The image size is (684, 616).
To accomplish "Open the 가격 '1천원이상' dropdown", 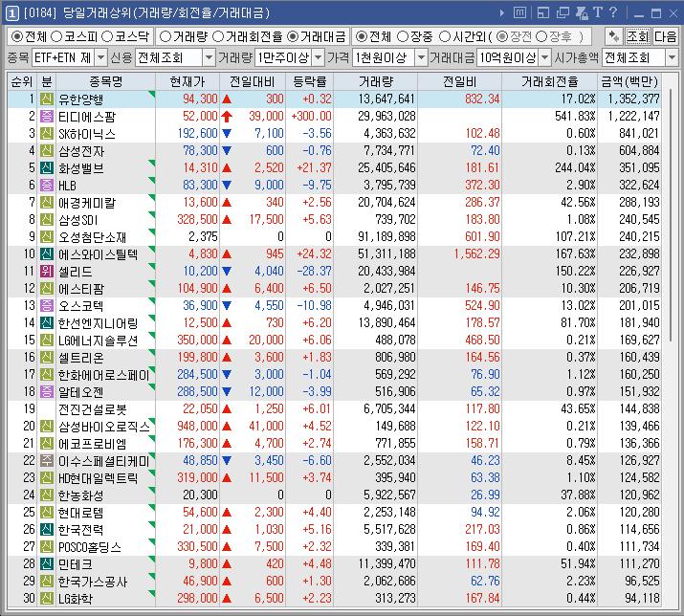I will coord(421,57).
